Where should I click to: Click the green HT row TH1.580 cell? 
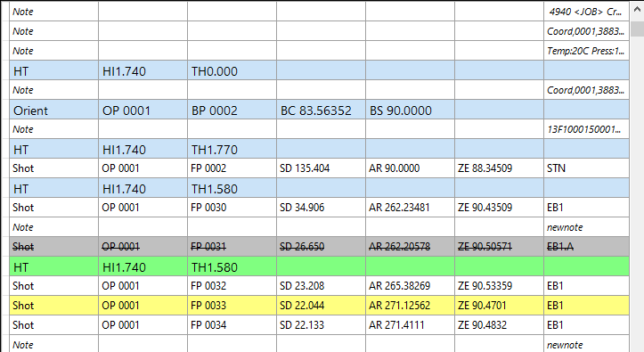(232, 267)
